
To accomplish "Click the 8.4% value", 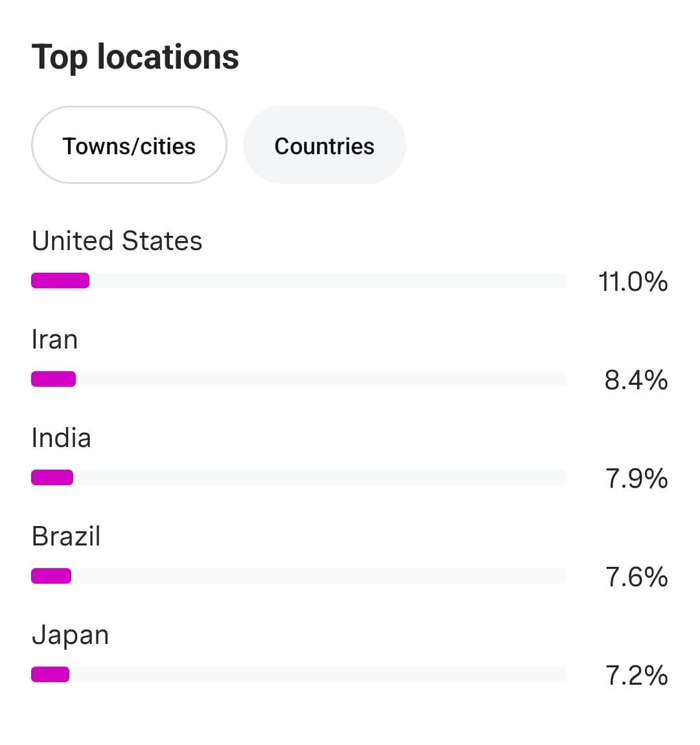I will click(636, 380).
